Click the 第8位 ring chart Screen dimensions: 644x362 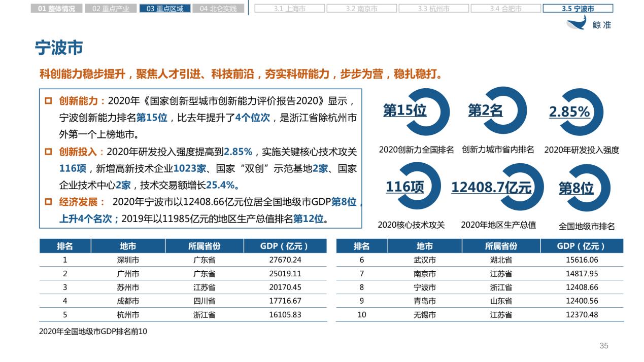585,189
